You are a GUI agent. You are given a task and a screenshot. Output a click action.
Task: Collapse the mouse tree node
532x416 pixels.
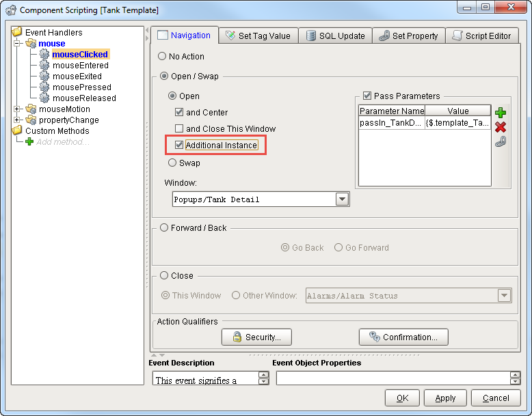tap(17, 43)
